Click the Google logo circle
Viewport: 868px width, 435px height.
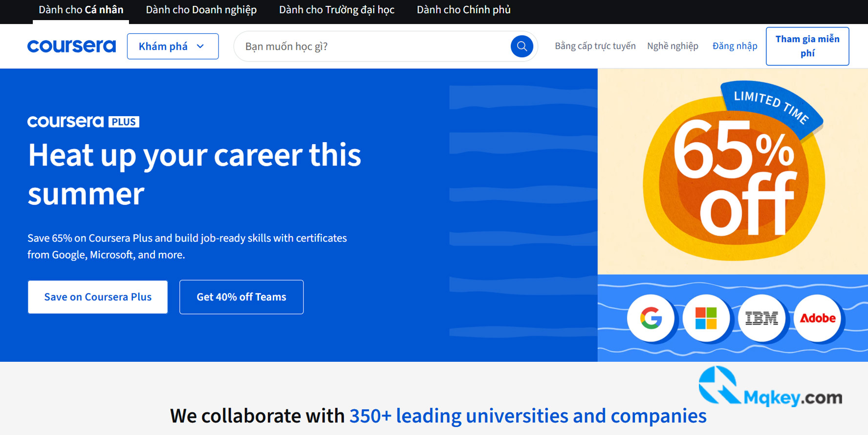click(x=651, y=318)
